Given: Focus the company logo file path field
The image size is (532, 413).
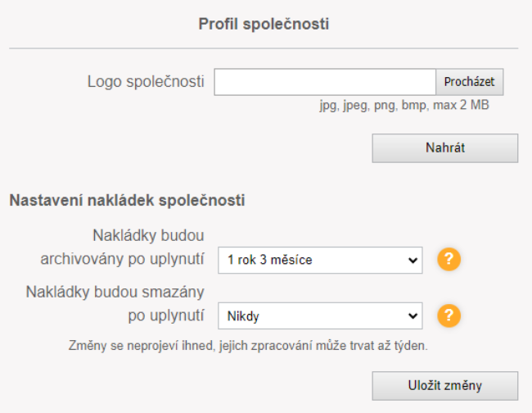Looking at the screenshot, I should [x=325, y=82].
